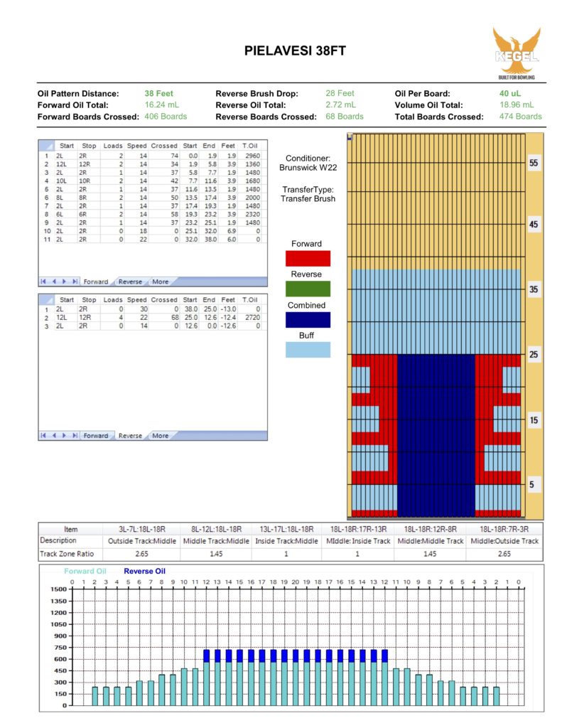Click the 45 feet lane distance marker
The height and width of the screenshot is (728, 562).
tap(534, 224)
